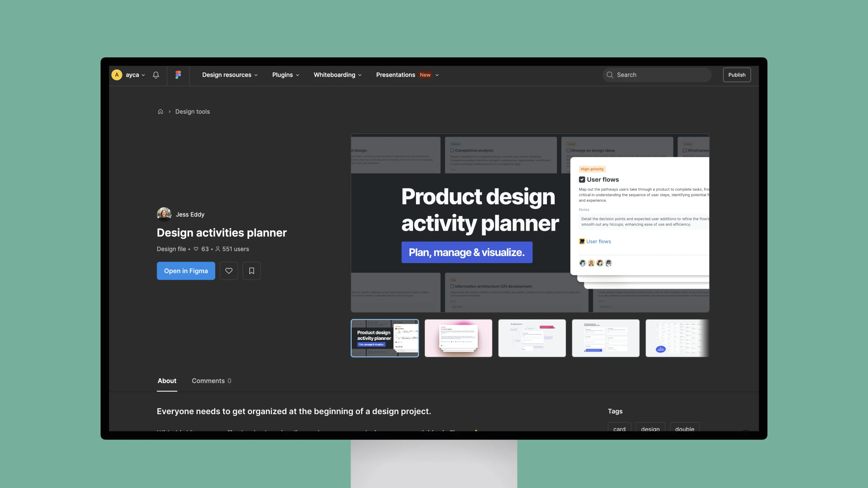Toggle the User flows checkbox
The width and height of the screenshot is (868, 488).
click(582, 180)
